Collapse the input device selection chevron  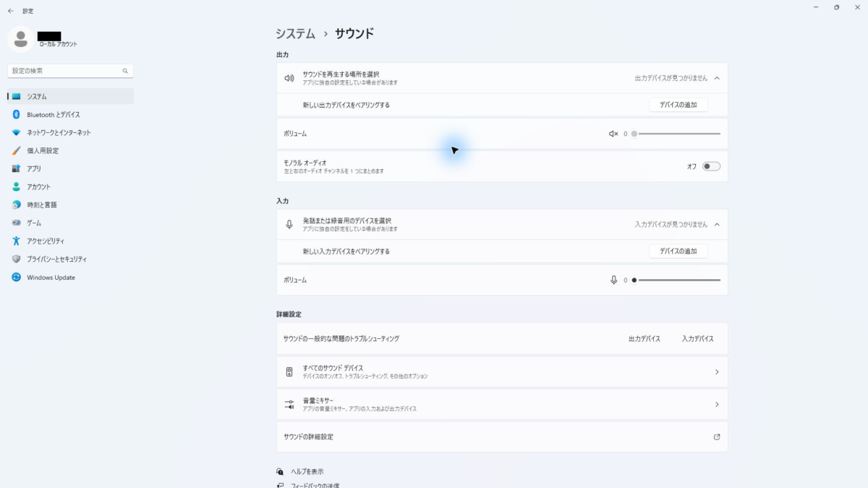(x=717, y=224)
